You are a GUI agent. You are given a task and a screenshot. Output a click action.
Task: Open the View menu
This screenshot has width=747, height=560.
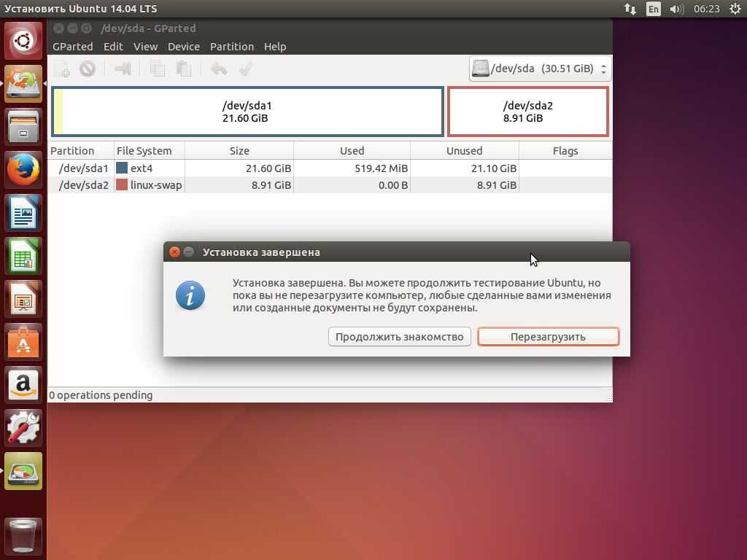[145, 46]
